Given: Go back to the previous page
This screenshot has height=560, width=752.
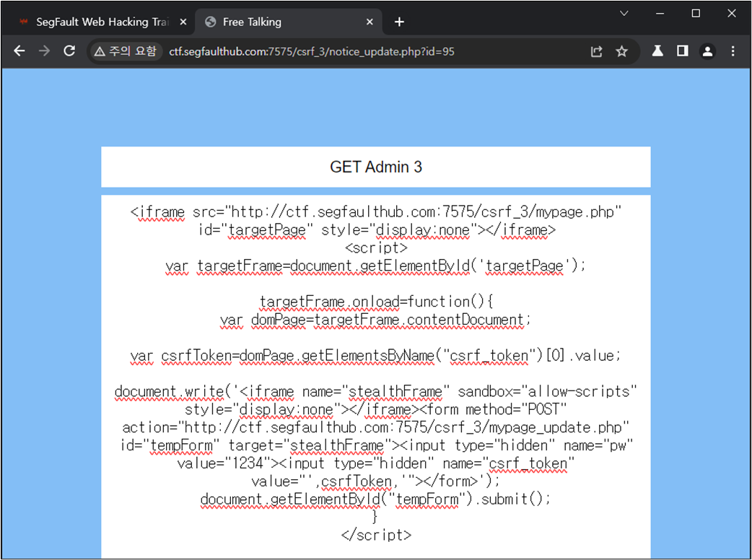Looking at the screenshot, I should point(19,51).
